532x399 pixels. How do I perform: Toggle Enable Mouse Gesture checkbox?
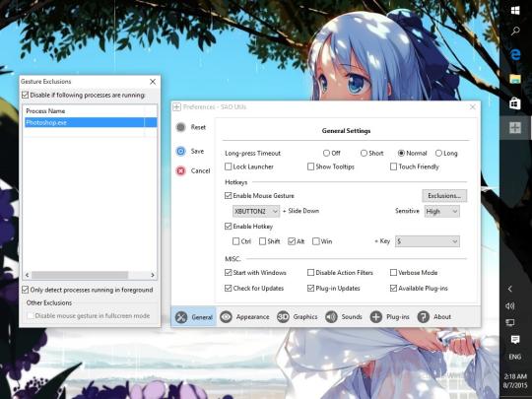coord(229,196)
